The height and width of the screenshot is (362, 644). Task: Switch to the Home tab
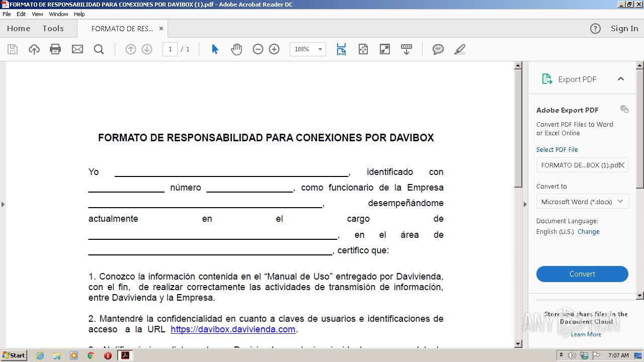(19, 29)
